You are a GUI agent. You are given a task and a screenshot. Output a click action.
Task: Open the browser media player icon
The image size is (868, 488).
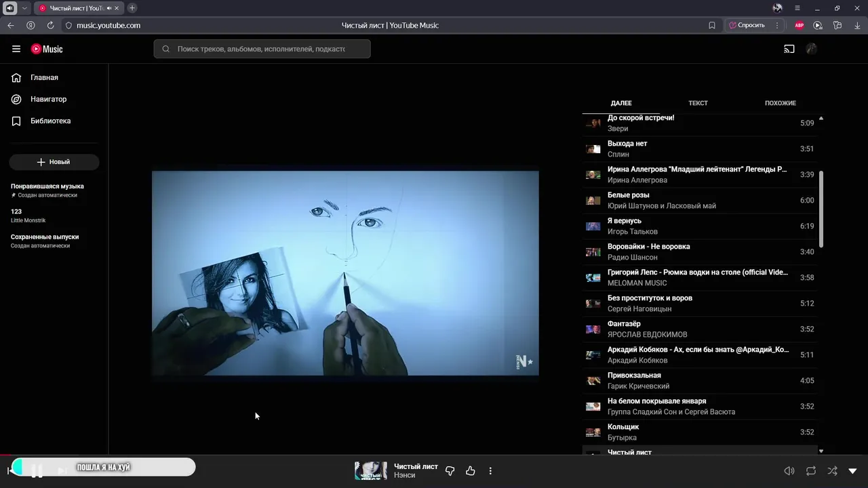pos(818,25)
